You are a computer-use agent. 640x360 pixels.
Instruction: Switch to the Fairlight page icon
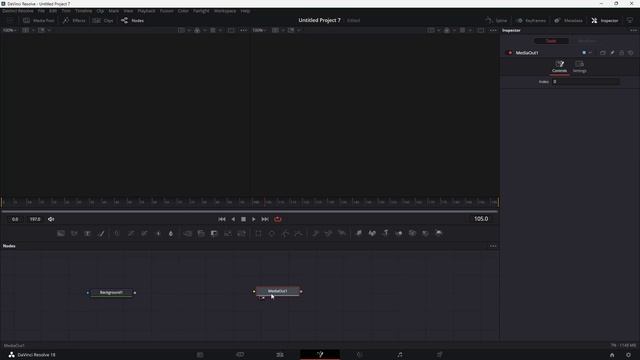click(400, 355)
